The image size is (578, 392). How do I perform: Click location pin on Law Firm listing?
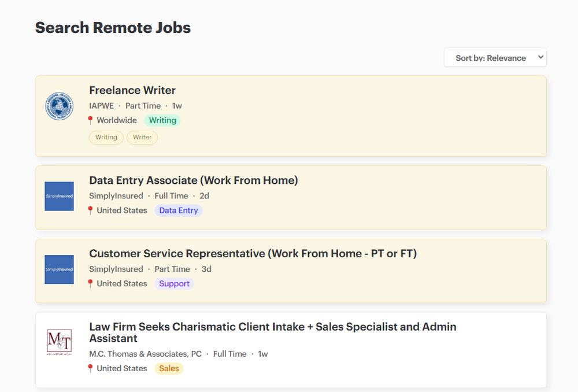point(90,368)
